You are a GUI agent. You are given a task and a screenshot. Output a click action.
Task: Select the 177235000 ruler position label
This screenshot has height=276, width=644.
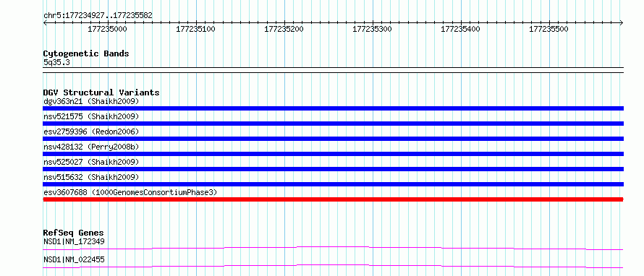tap(108, 29)
